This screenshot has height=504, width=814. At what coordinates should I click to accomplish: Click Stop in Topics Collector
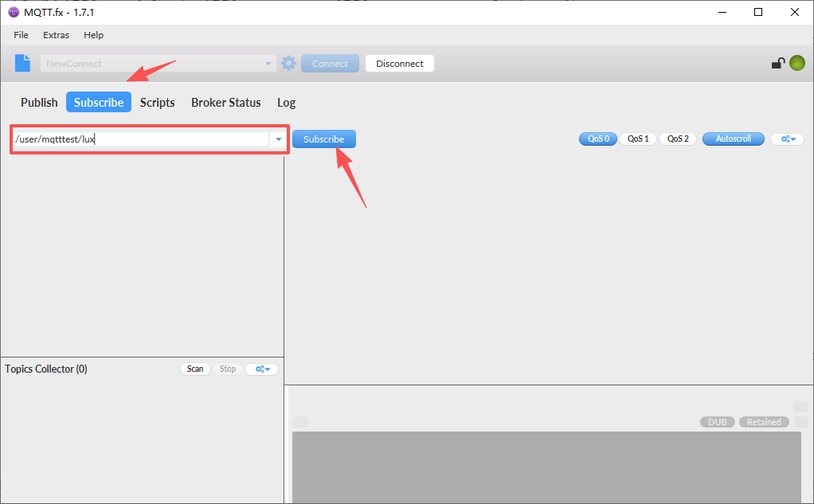227,369
